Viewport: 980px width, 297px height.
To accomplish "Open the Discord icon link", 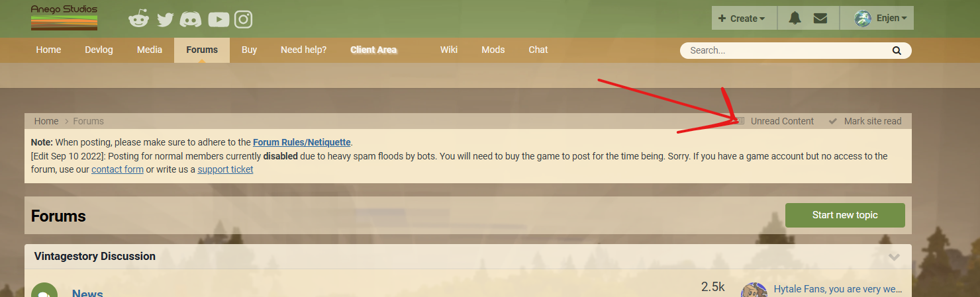I will point(191,20).
